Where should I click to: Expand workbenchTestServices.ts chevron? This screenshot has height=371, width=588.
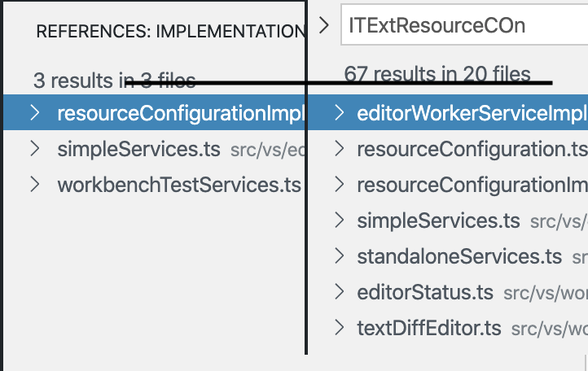click(35, 185)
